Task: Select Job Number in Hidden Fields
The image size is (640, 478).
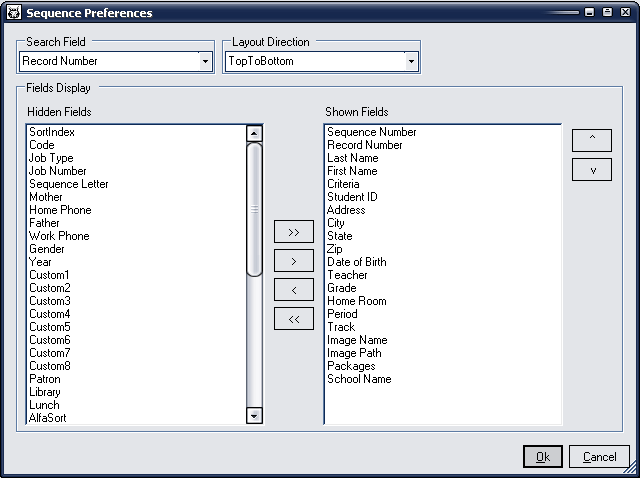Action: (57, 171)
